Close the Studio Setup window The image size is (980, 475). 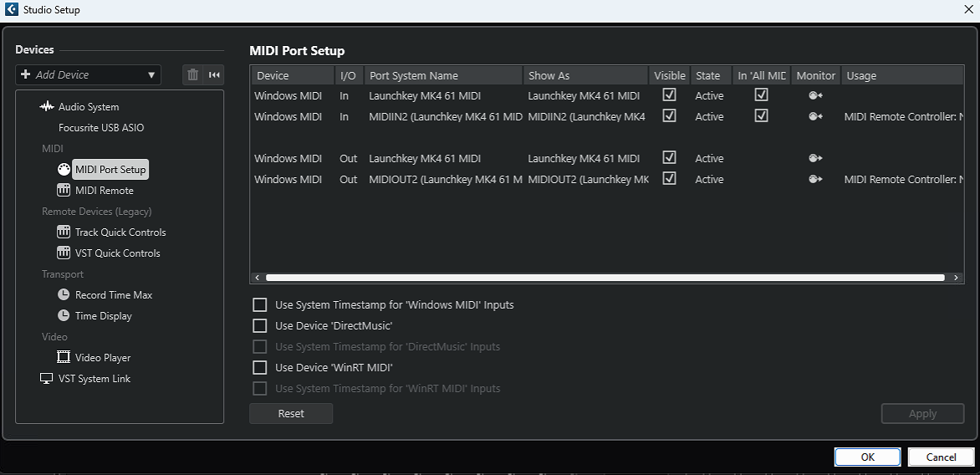[967, 9]
